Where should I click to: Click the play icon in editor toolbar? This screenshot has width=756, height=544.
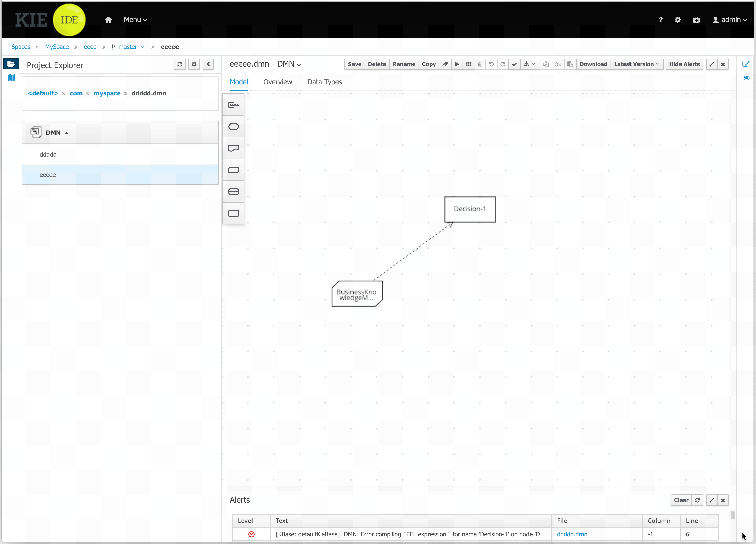[457, 64]
